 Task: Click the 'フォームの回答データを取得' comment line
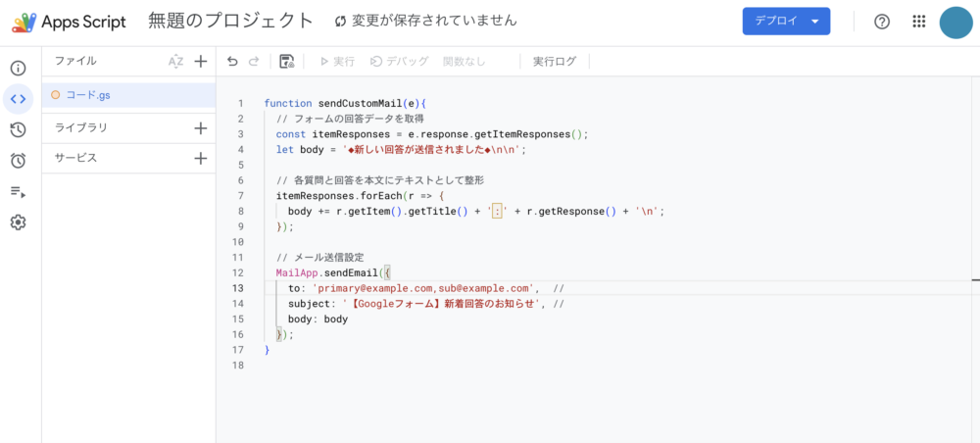(351, 119)
